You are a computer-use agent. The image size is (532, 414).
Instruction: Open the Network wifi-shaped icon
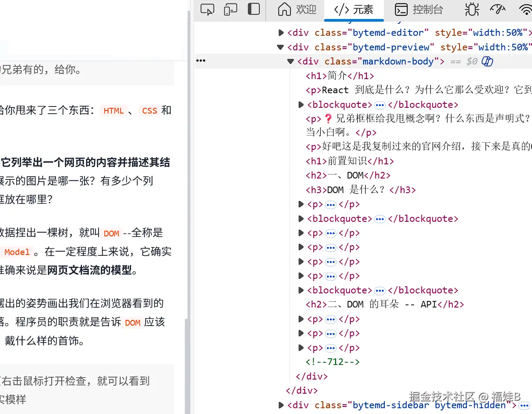click(x=525, y=9)
